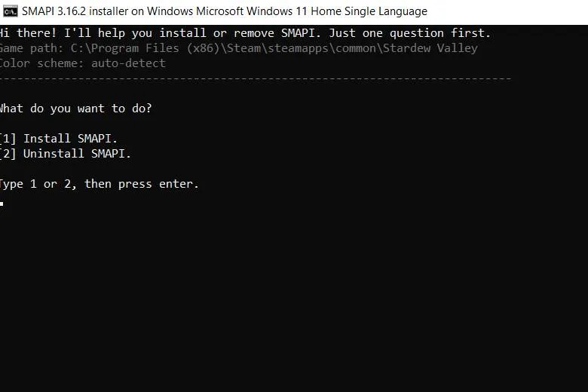
Task: Click the "[1]" bracketed number
Action: pyautogui.click(x=8, y=139)
